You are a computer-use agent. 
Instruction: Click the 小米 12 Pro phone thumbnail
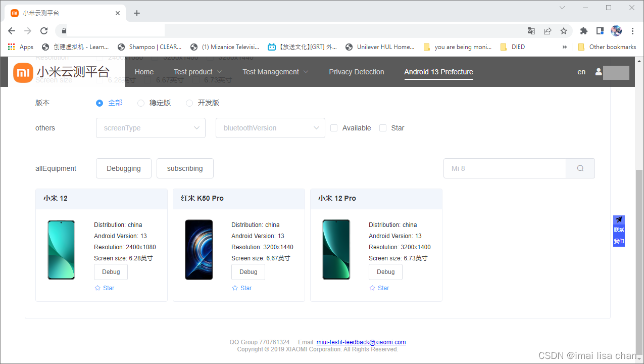coord(336,250)
